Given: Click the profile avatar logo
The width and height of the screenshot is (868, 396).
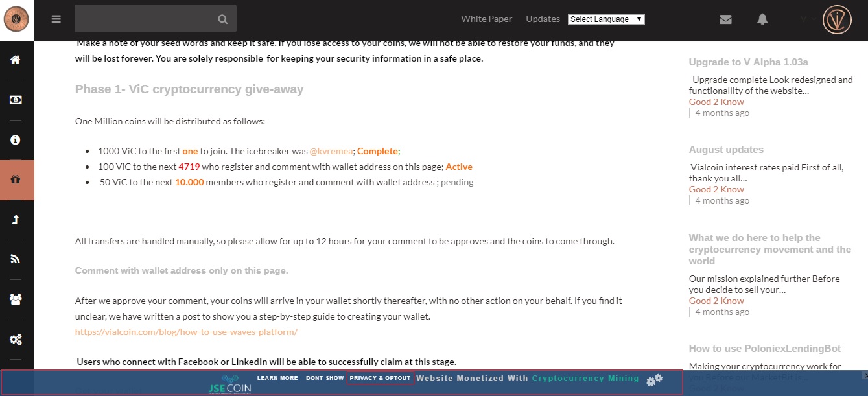Looking at the screenshot, I should 837,19.
